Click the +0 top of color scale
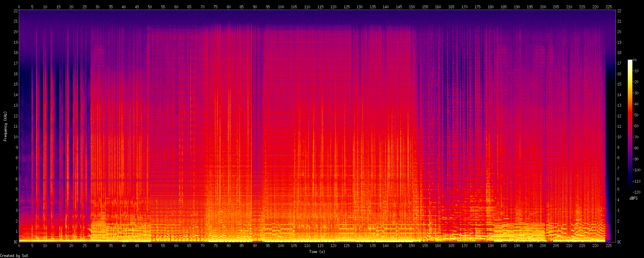Screen dimensions: 644x258 (634, 60)
